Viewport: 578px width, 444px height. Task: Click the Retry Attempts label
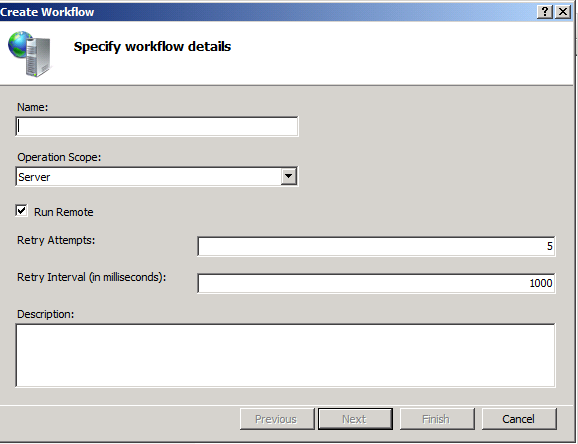[x=56, y=240]
